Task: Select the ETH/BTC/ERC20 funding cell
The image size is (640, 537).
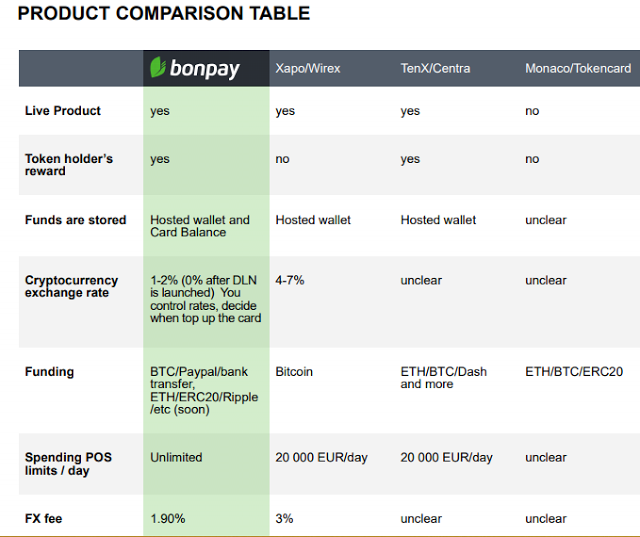Action: (x=574, y=372)
